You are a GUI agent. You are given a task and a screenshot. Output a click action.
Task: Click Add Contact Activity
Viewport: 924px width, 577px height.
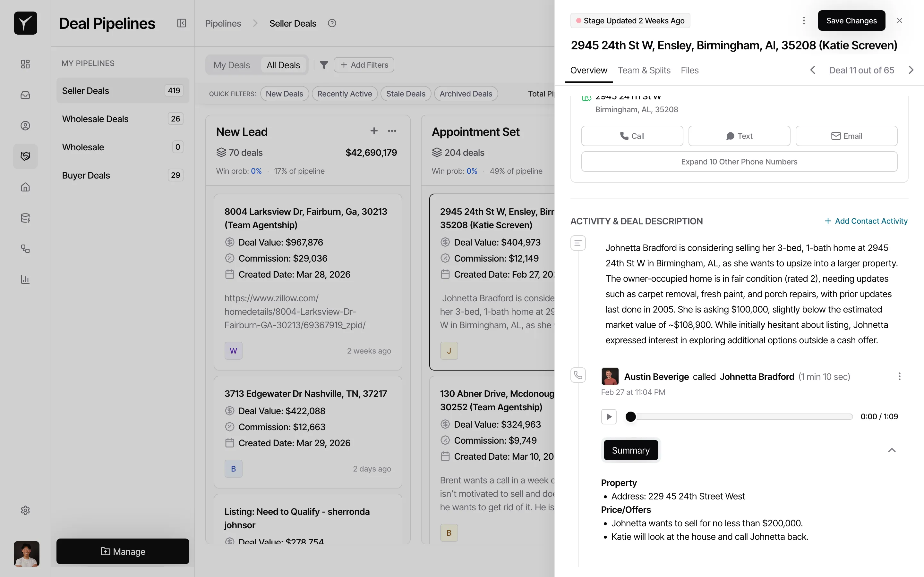pyautogui.click(x=866, y=221)
